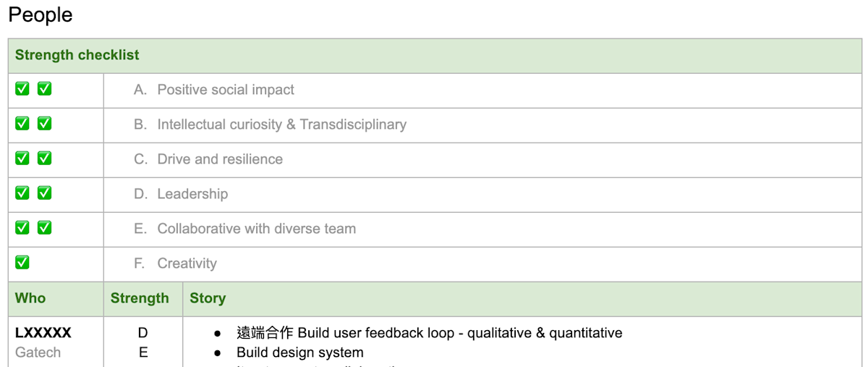Click the People heading
This screenshot has height=367, width=868.
point(41,15)
